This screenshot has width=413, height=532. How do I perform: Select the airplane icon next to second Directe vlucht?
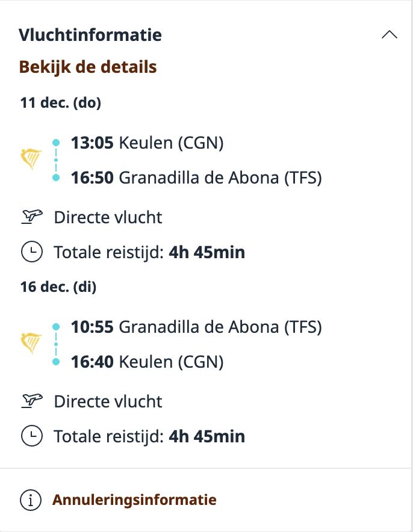coord(31,401)
